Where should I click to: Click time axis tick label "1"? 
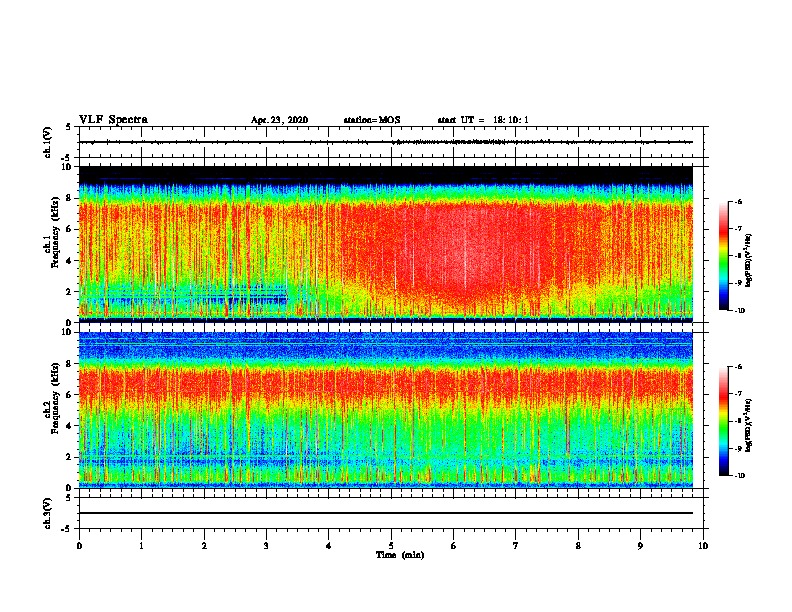pos(141,546)
